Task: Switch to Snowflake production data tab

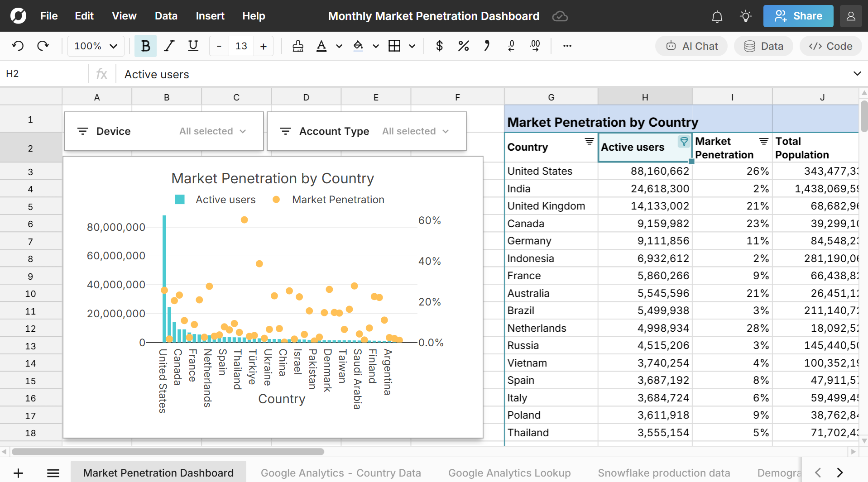Action: click(x=664, y=473)
